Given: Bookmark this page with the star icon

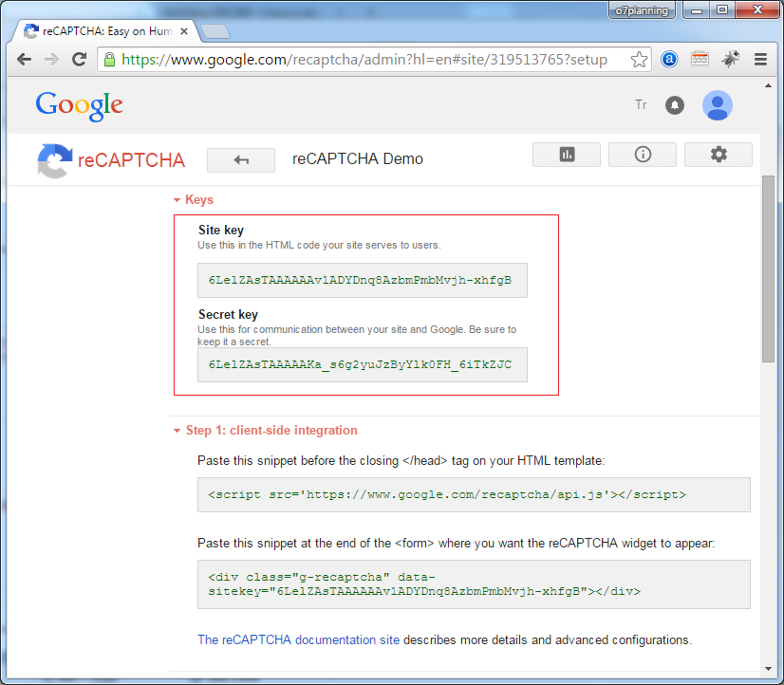Looking at the screenshot, I should (x=639, y=60).
